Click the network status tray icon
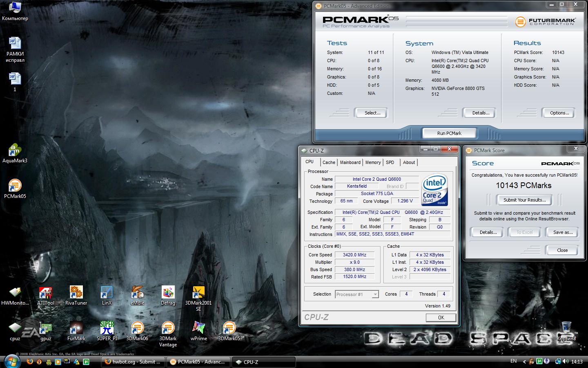 (558, 361)
